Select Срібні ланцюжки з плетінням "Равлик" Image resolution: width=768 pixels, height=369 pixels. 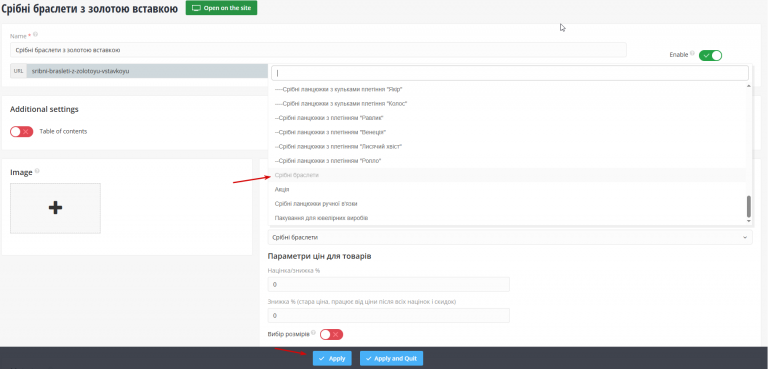point(329,118)
